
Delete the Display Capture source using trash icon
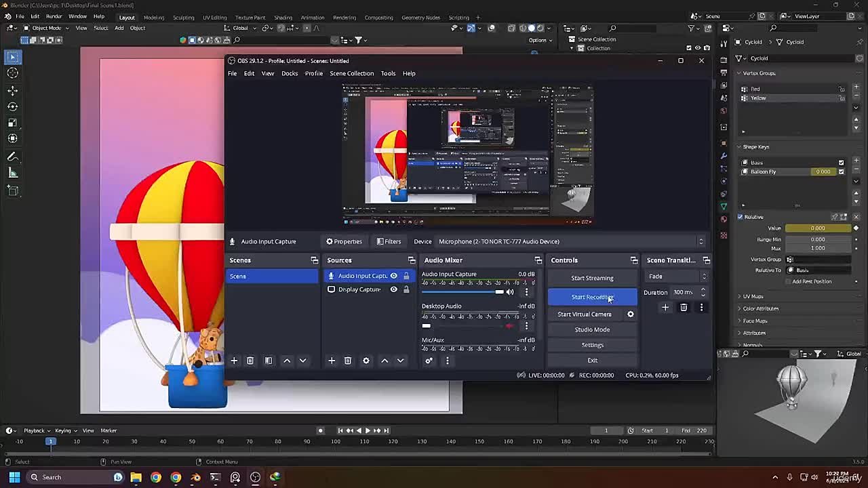(x=348, y=361)
